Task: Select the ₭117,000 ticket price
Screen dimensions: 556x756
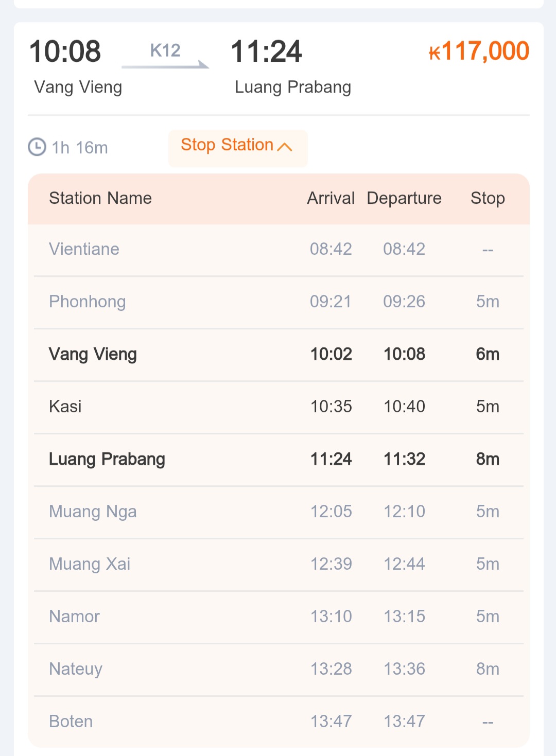Action: [479, 51]
